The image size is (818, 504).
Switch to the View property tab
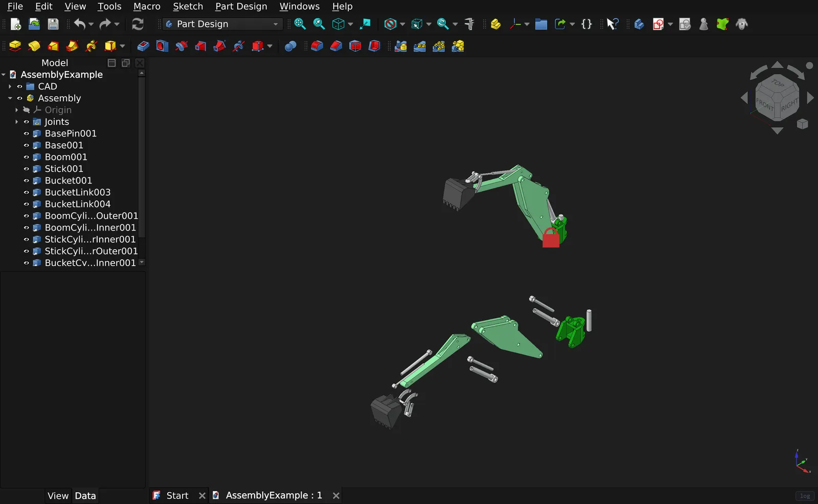click(x=58, y=496)
